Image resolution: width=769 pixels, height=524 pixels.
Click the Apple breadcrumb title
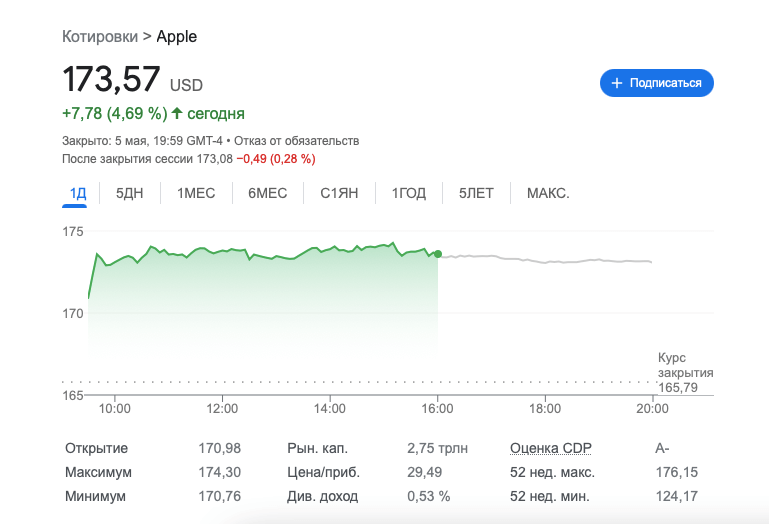click(177, 37)
